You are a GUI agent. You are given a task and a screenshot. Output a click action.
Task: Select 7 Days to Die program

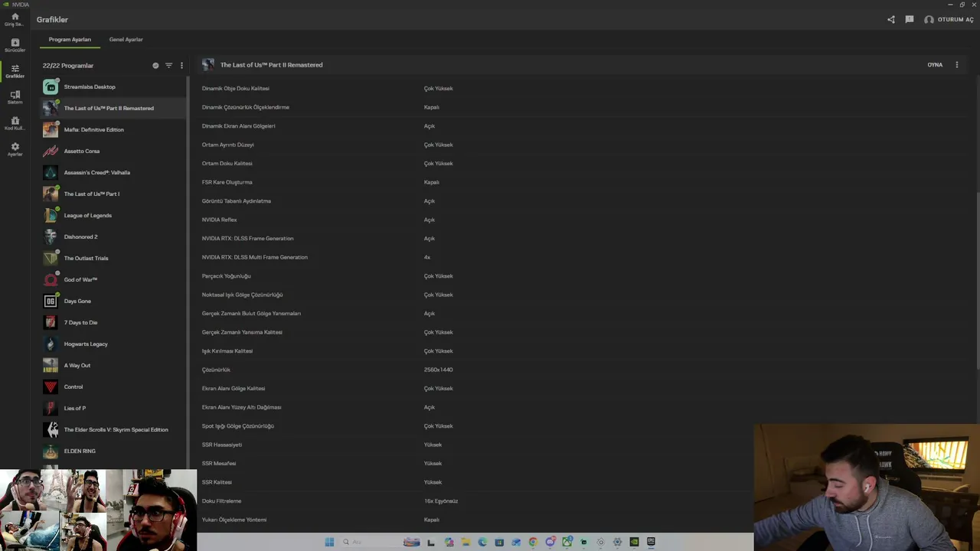[x=113, y=323]
